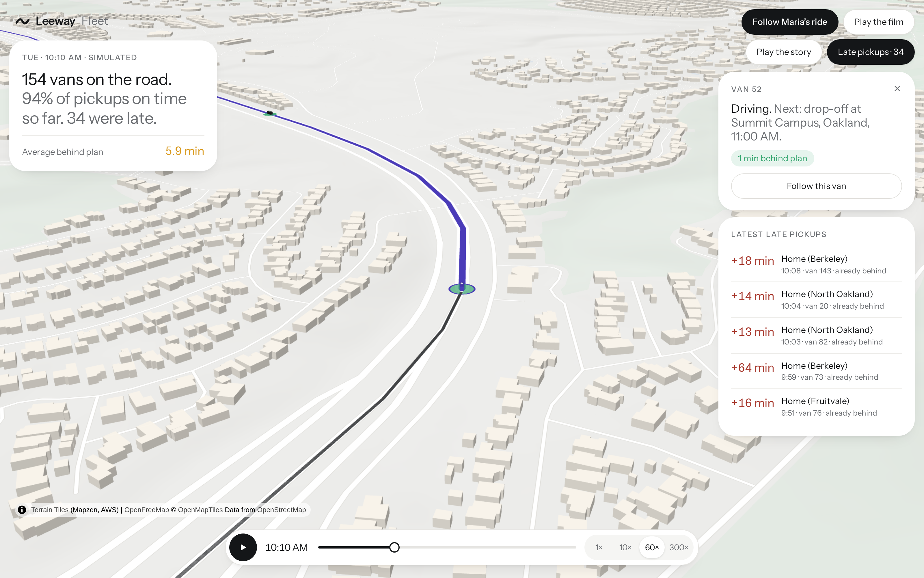Image resolution: width=924 pixels, height=578 pixels.
Task: Click the 1 min behind plan badge
Action: tap(772, 158)
